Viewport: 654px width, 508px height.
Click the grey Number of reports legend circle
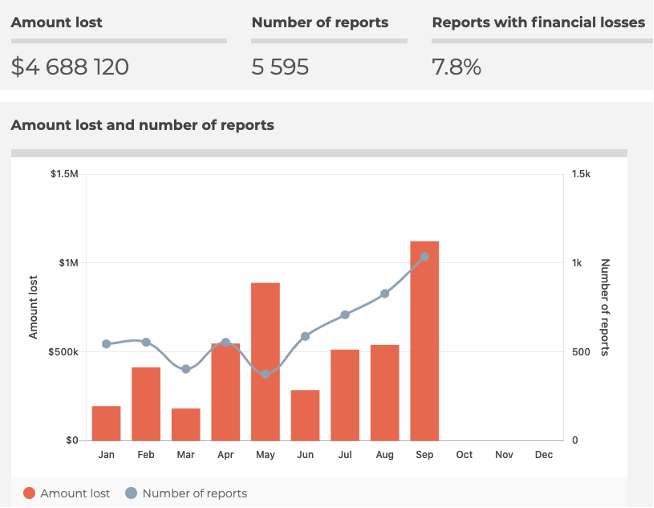pos(131,493)
